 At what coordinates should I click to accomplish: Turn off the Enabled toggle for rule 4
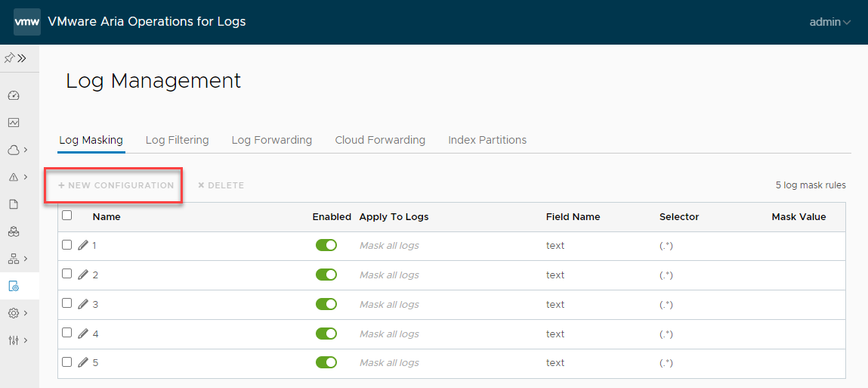(326, 334)
